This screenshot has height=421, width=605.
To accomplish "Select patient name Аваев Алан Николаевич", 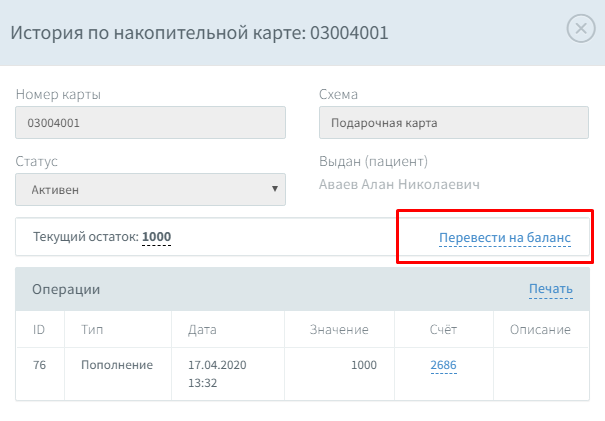I will tap(399, 184).
